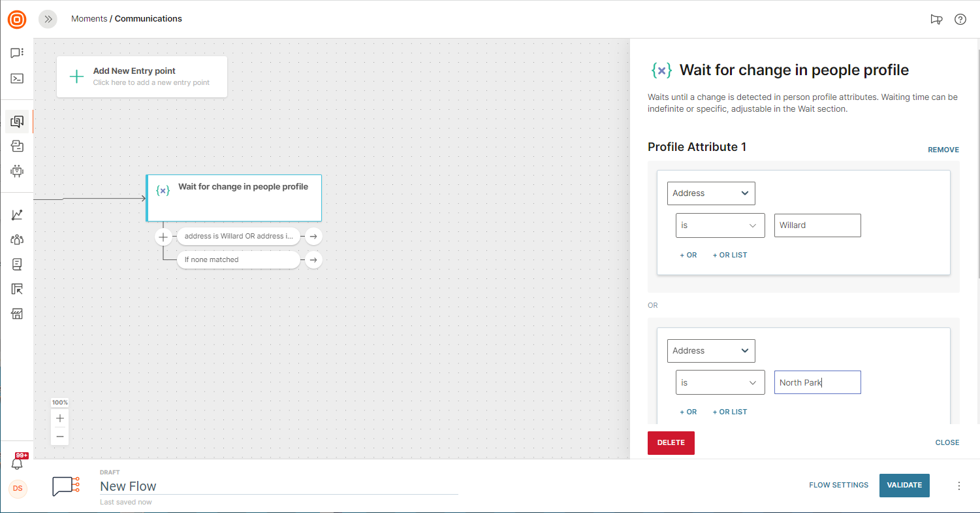Click Add New Entry point card
Viewport: 980px width, 513px height.
pyautogui.click(x=142, y=76)
